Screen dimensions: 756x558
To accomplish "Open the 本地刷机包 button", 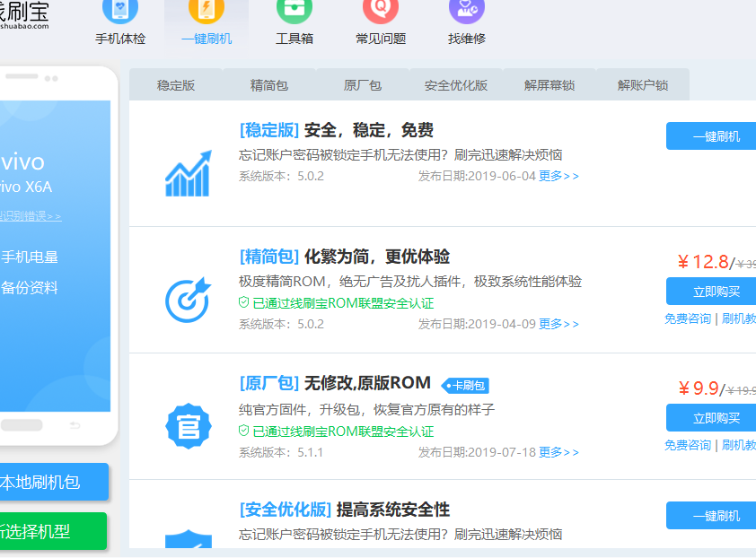I will [54, 482].
